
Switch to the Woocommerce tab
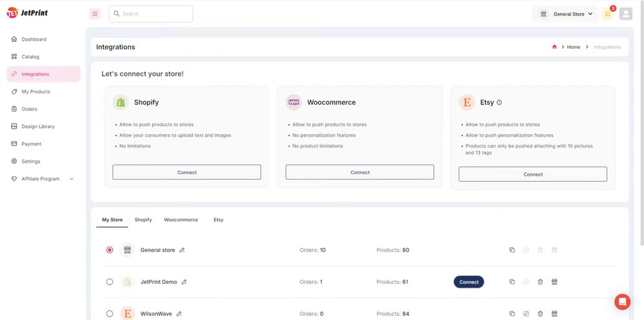[181, 220]
